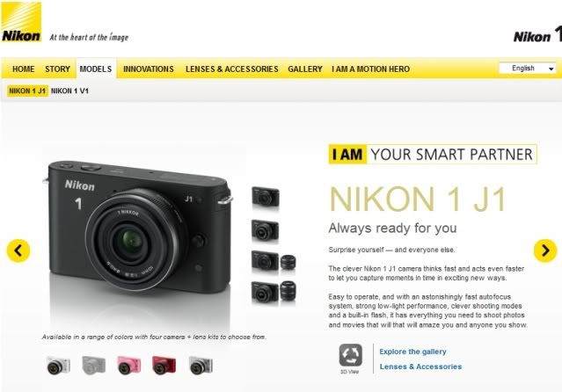The height and width of the screenshot is (392, 562).
Task: Open the HOME menu item
Action: pos(23,69)
